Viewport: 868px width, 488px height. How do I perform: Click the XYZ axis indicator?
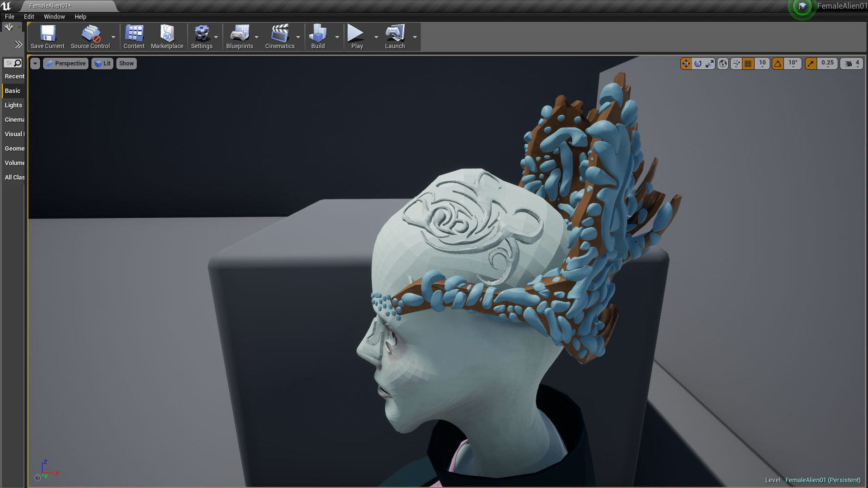pyautogui.click(x=47, y=470)
